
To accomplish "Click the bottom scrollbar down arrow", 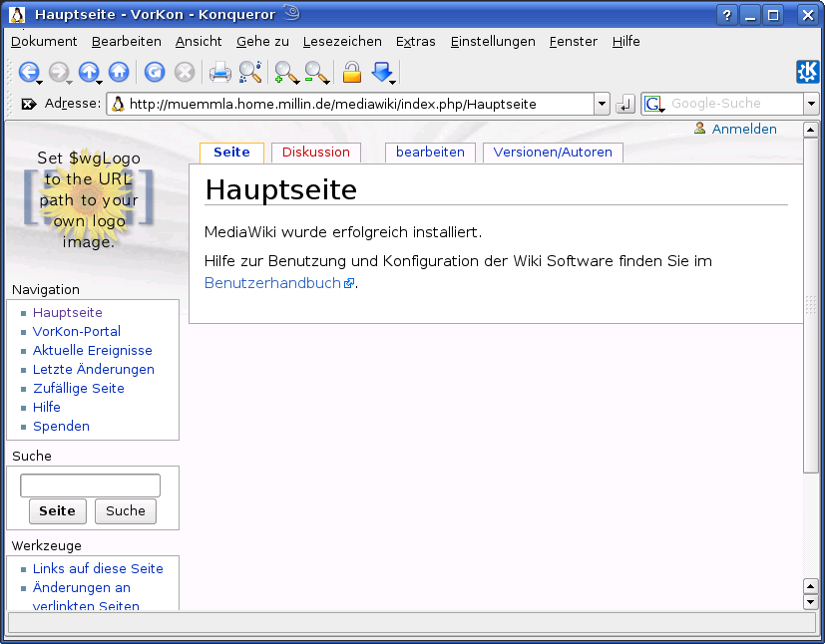I will click(x=810, y=601).
